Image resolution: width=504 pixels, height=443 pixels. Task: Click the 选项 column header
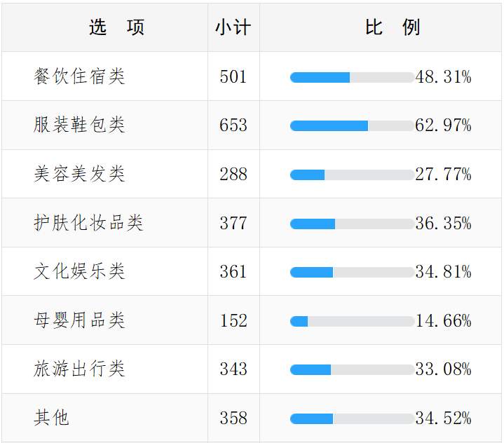(116, 27)
